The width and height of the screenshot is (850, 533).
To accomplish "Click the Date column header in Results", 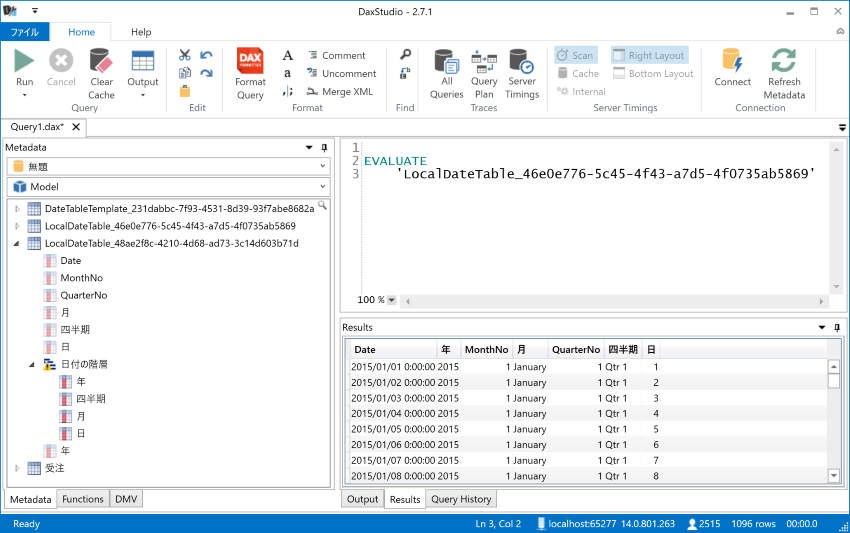I will click(392, 350).
